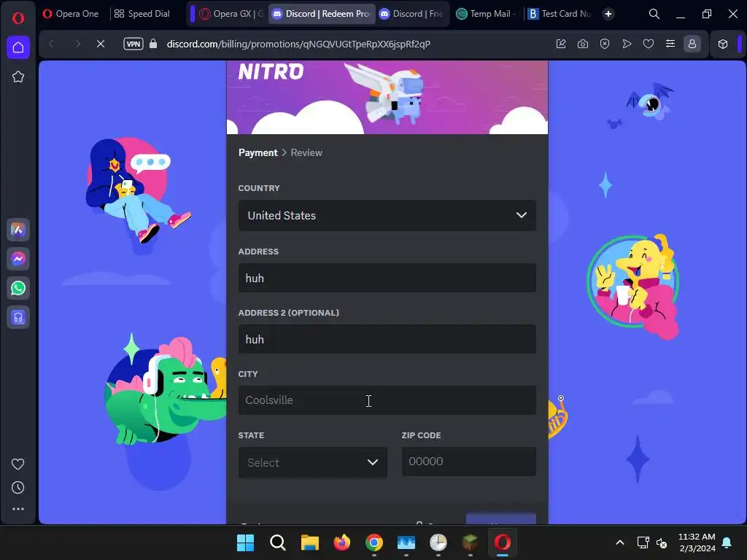This screenshot has height=560, width=747.
Task: Go forward with the forward arrow
Action: pyautogui.click(x=77, y=44)
